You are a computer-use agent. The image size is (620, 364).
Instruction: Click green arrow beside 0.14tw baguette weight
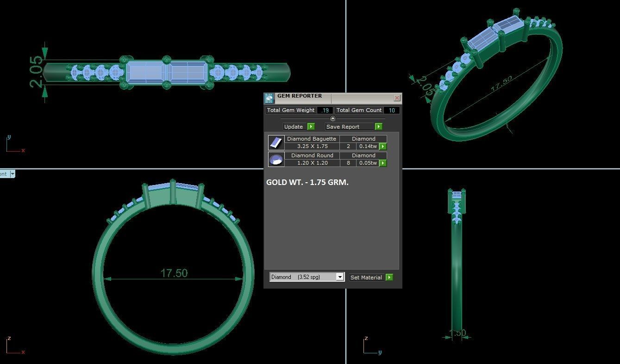click(383, 147)
